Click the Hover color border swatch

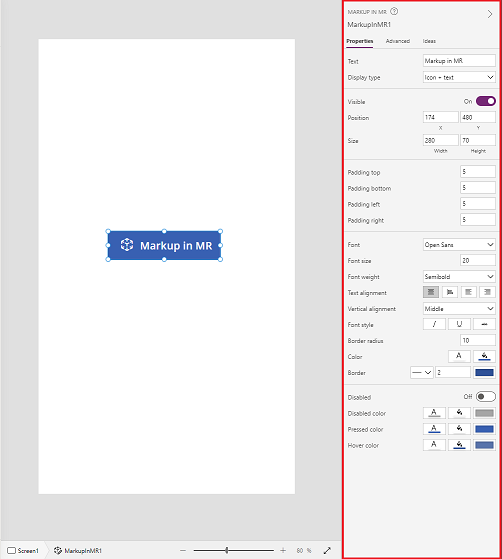pos(484,445)
